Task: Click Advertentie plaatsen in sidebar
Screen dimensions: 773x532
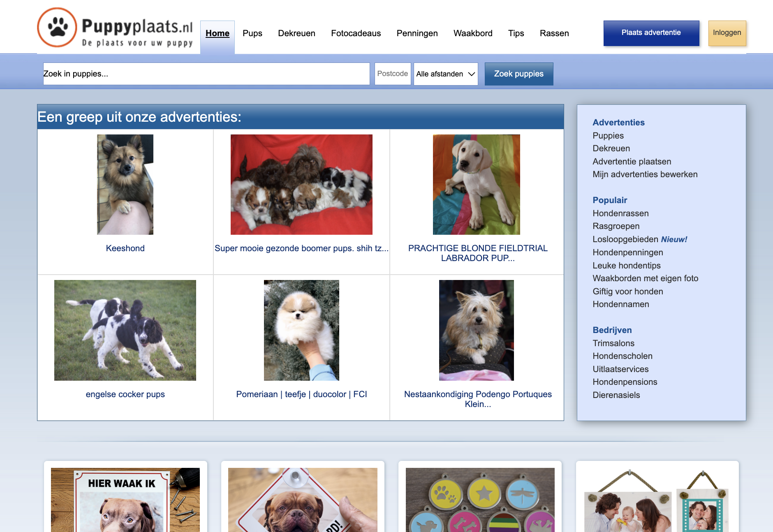Action: click(632, 162)
